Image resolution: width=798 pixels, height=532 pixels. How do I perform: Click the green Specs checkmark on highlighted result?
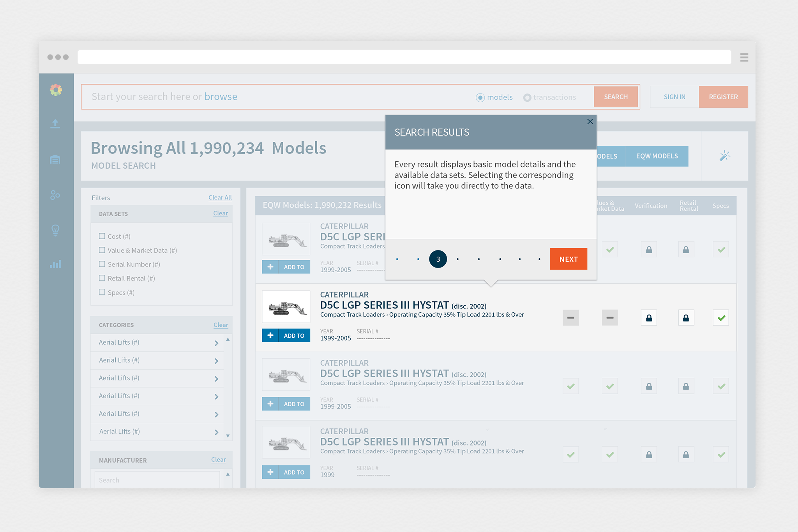click(721, 318)
